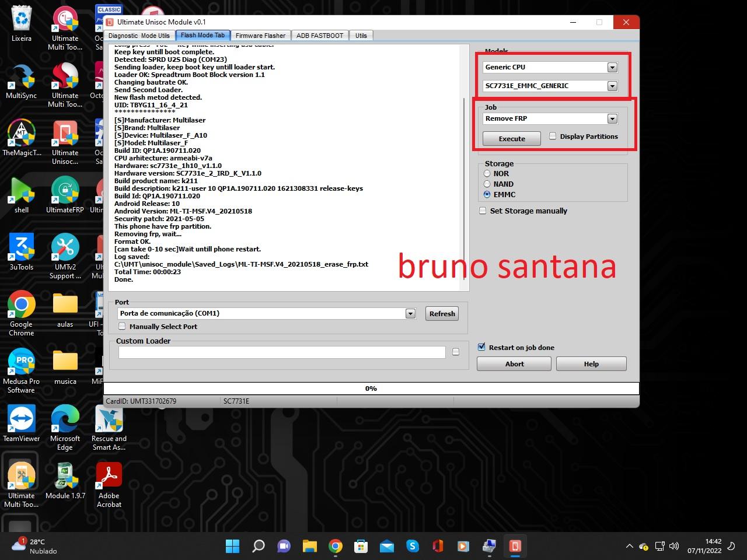Switch to Firmware Flasher tab
This screenshot has width=747, height=560.
[260, 36]
